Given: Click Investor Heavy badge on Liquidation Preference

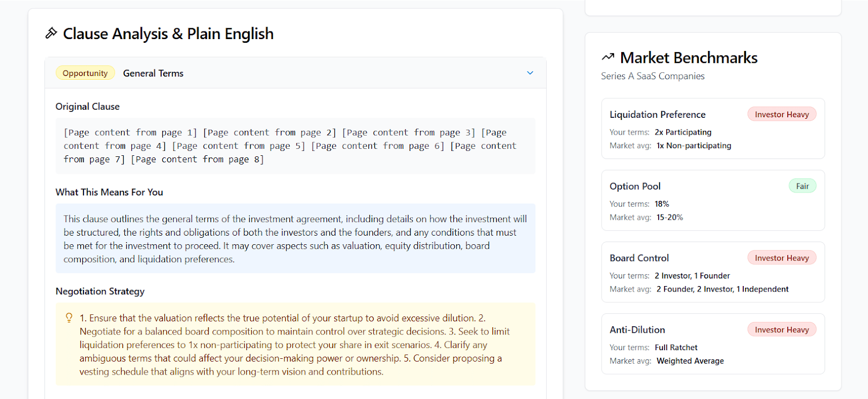Looking at the screenshot, I should [781, 115].
